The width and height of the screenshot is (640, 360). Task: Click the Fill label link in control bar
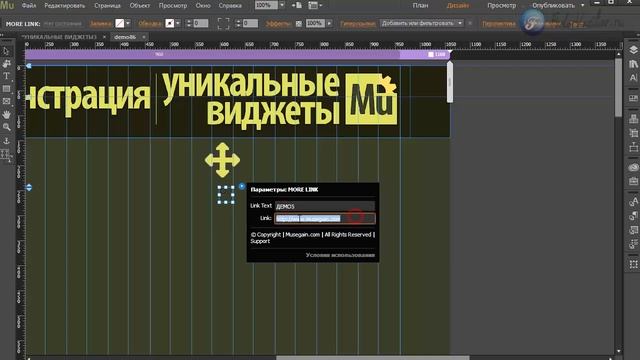click(100, 24)
